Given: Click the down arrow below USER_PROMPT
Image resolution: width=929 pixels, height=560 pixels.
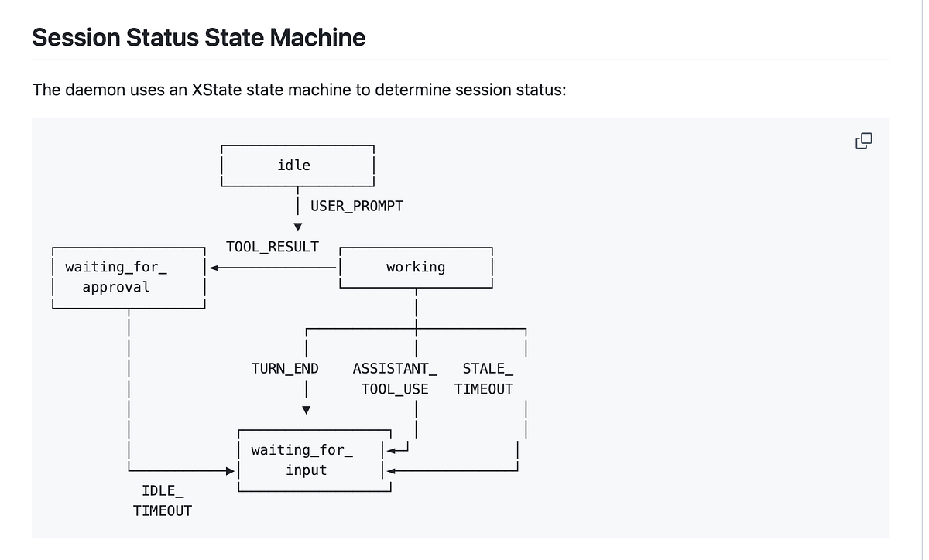Looking at the screenshot, I should click(297, 227).
